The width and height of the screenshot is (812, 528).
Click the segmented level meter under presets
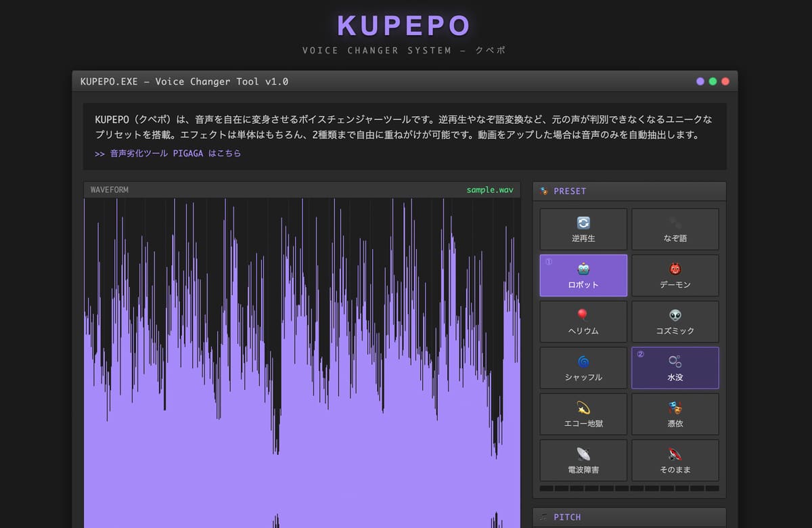coord(629,488)
